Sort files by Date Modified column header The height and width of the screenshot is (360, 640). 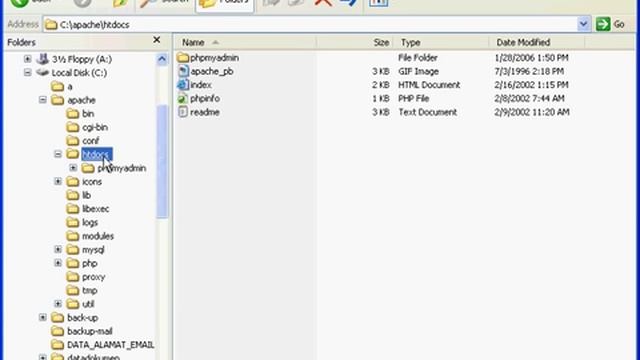coord(537,42)
